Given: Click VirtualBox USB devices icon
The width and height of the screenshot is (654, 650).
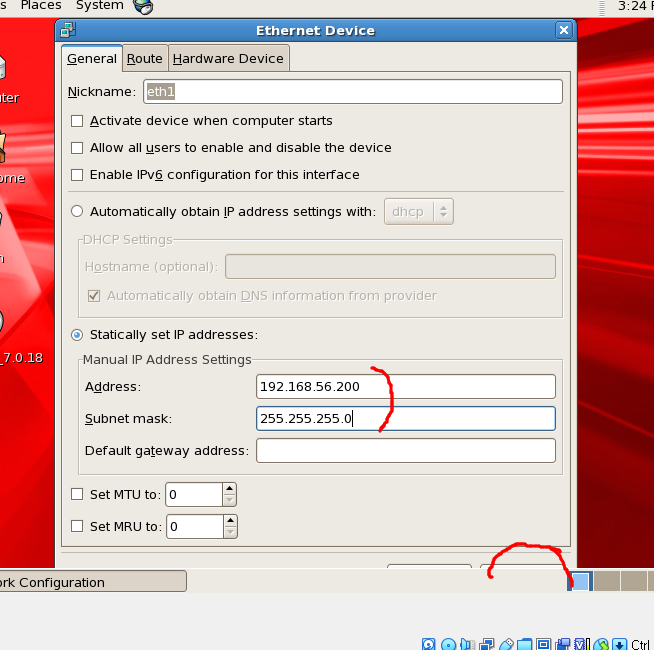Looking at the screenshot, I should coord(506,644).
